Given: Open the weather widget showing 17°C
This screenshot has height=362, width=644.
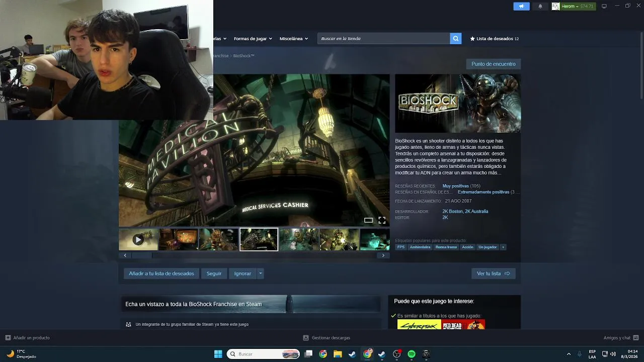Looking at the screenshot, I should click(x=21, y=354).
